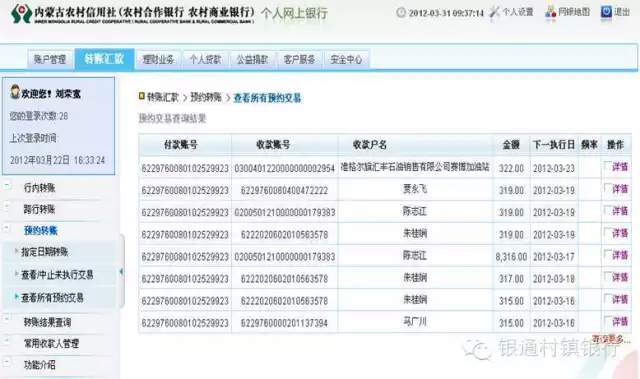Click date 2012-03-23 cell

click(x=553, y=168)
